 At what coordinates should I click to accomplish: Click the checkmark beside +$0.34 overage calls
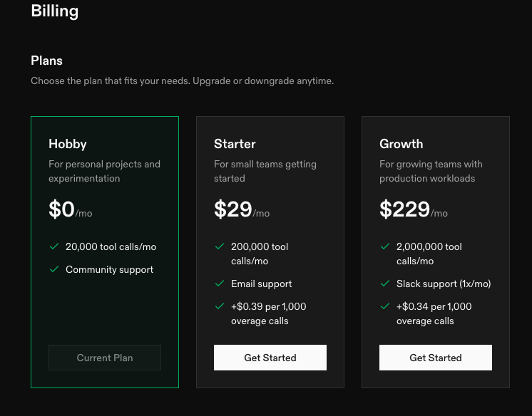point(384,306)
